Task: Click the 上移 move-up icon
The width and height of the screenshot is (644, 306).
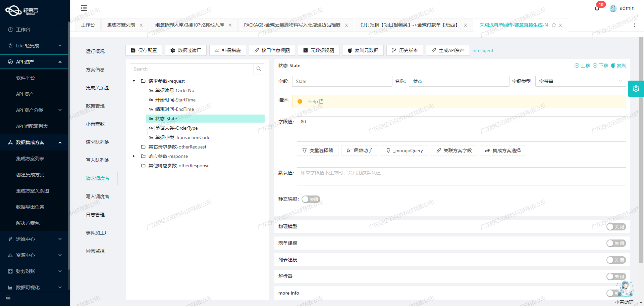Action: click(x=577, y=65)
